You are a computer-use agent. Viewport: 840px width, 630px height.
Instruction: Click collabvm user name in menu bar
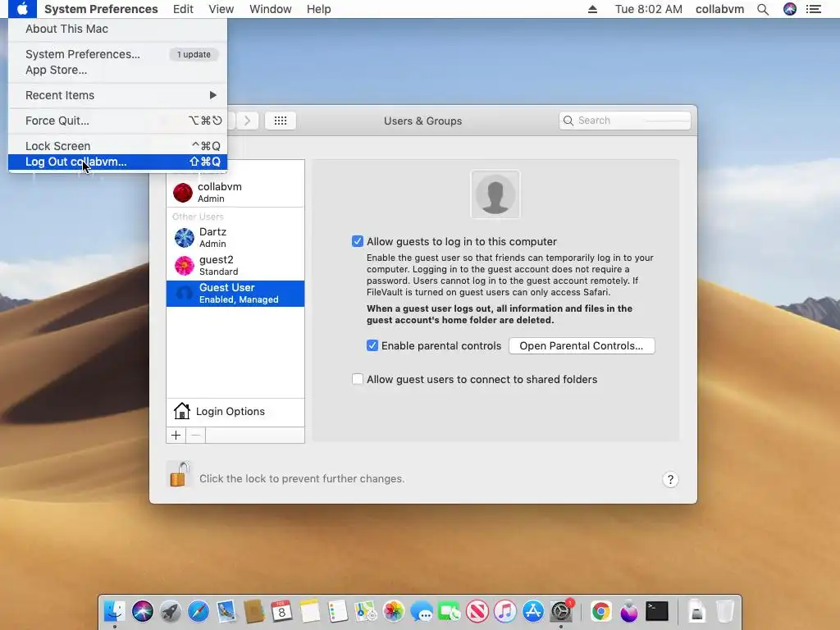[719, 9]
